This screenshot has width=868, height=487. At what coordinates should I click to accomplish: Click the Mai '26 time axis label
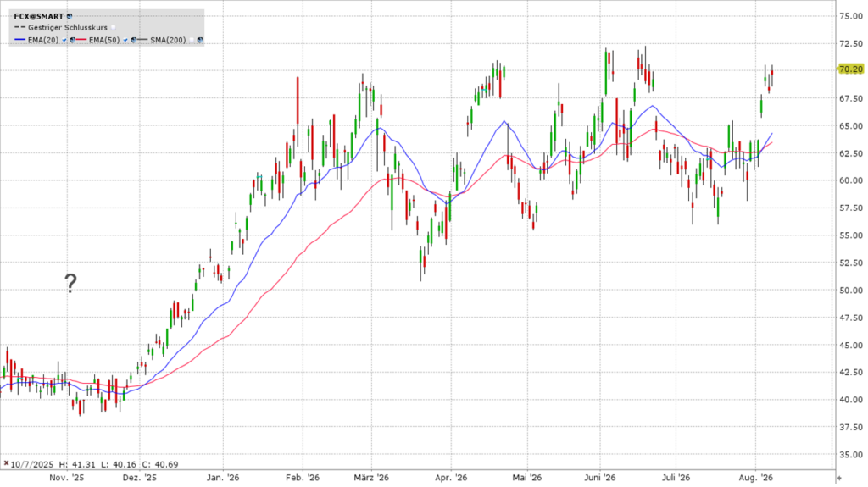tap(527, 478)
